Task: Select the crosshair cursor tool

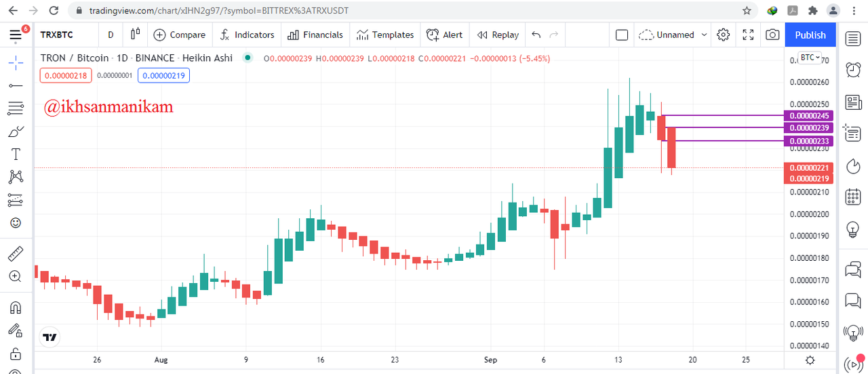Action: point(16,63)
